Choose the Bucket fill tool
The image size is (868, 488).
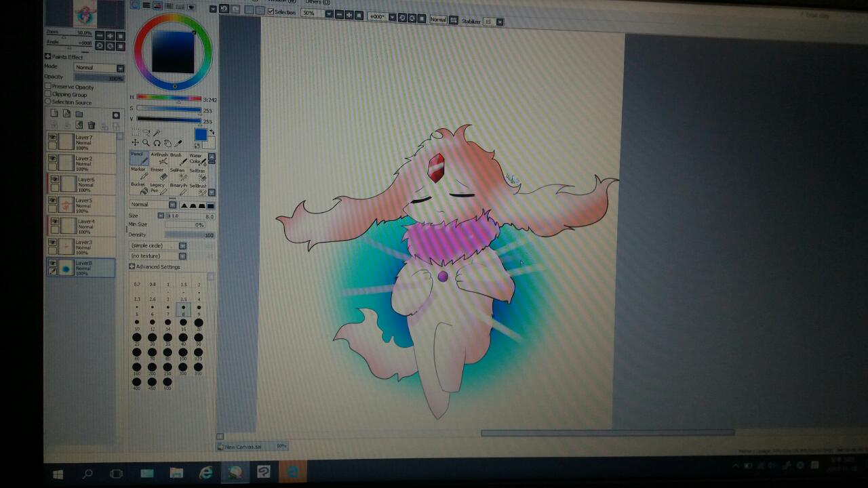click(138, 188)
